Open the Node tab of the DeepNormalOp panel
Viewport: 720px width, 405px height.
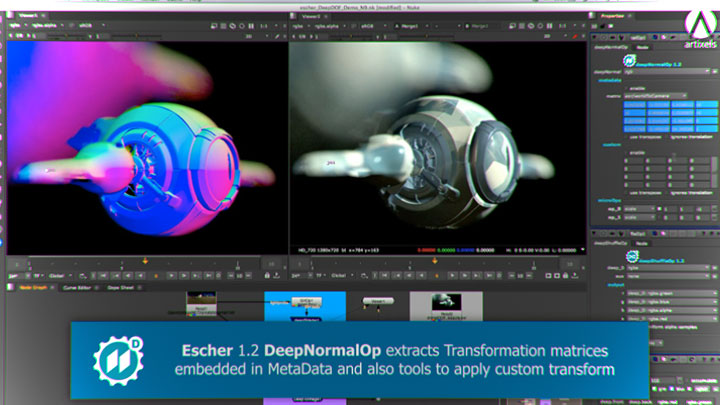[642, 47]
